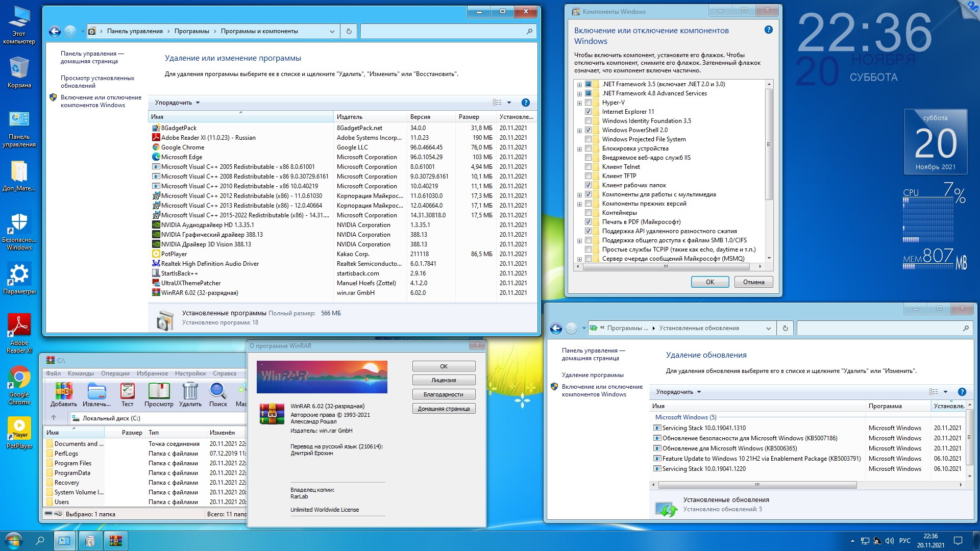
Task: Expand Компоненты для работы с мультимедиа tree item
Action: (x=578, y=194)
